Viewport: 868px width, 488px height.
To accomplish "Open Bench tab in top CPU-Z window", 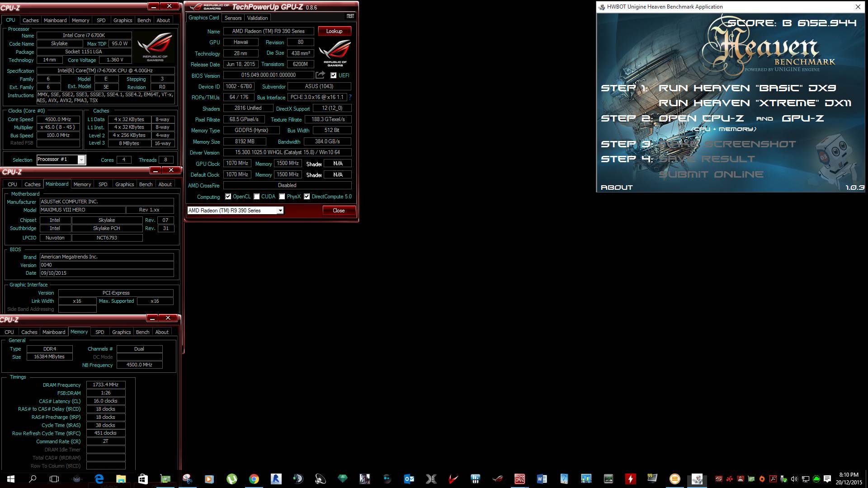I will 144,20.
